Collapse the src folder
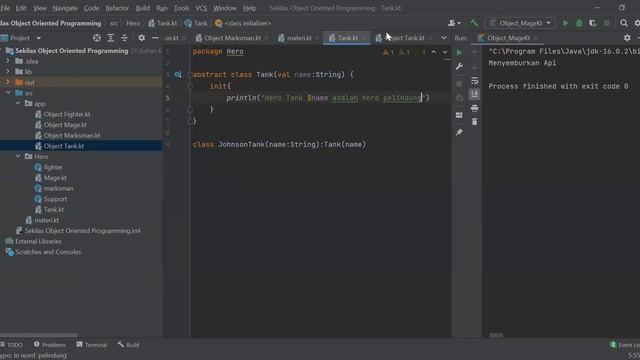This screenshot has height=360, width=640. coord(8,93)
